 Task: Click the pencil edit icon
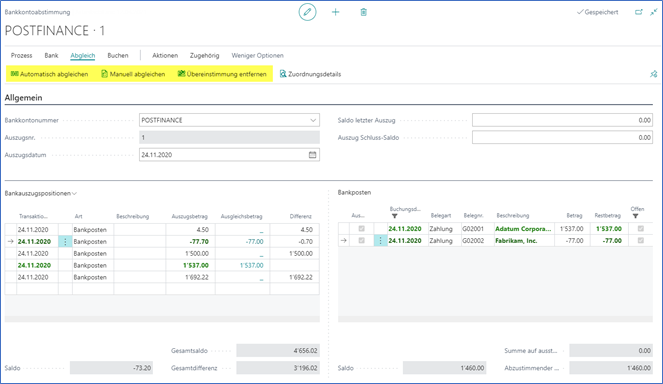pos(307,12)
